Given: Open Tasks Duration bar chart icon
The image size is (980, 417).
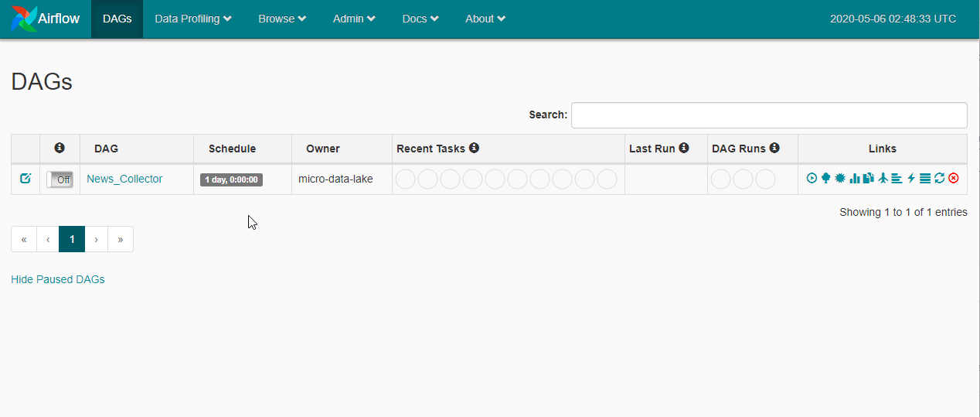Looking at the screenshot, I should pos(855,178).
